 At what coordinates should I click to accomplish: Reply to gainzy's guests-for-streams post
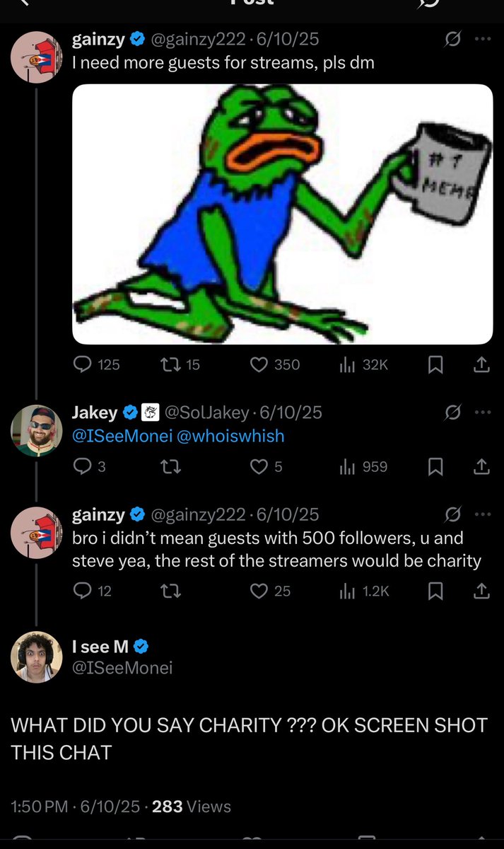[83, 365]
